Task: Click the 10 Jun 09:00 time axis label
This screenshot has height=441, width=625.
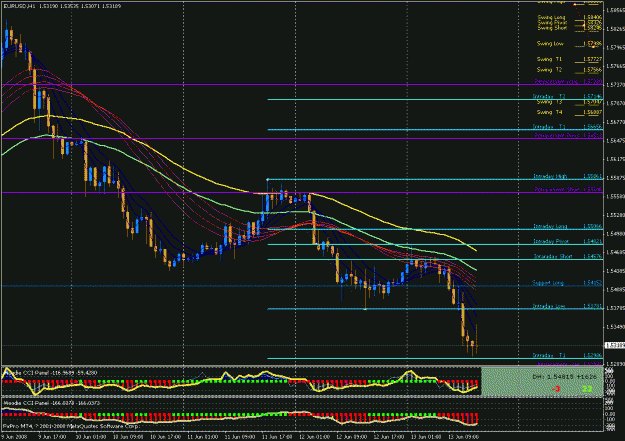Action: pyautogui.click(x=128, y=437)
